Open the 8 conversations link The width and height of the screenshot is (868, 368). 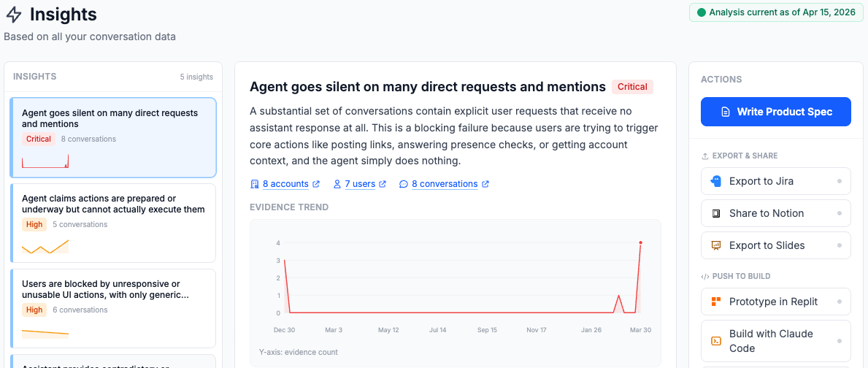pyautogui.click(x=445, y=184)
